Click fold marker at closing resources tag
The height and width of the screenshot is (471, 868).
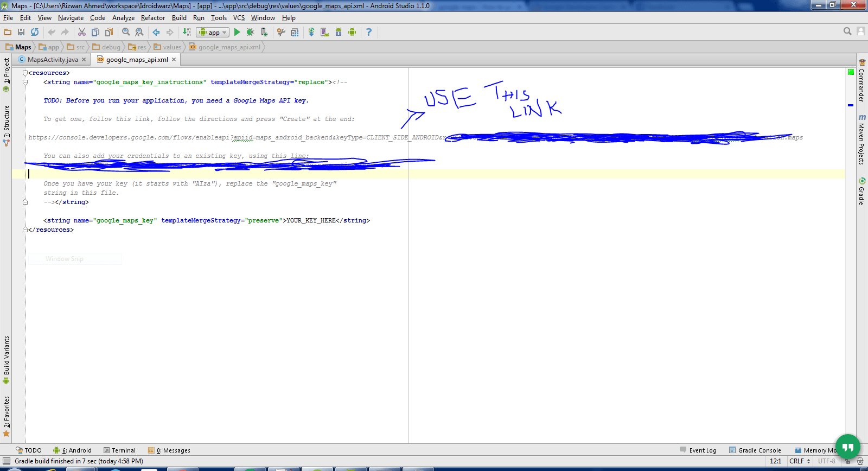click(x=25, y=230)
